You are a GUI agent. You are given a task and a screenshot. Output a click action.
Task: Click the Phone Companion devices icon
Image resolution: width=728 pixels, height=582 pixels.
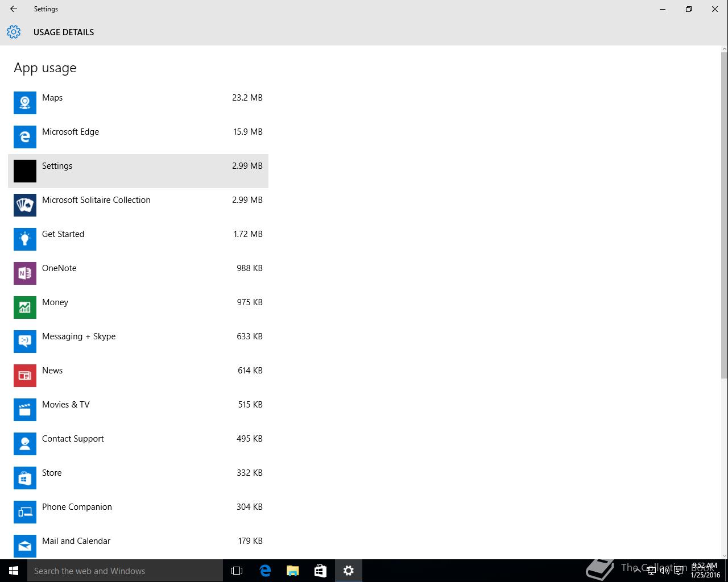pos(25,512)
